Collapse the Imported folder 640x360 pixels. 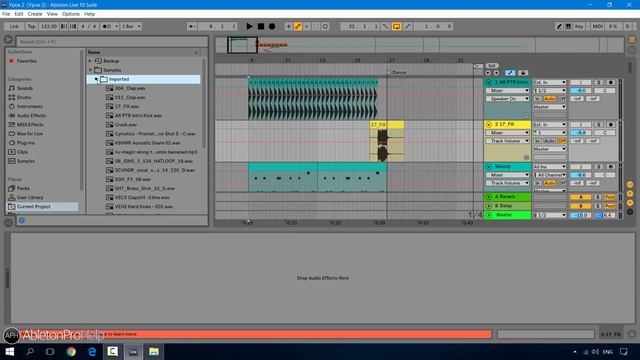[96, 79]
